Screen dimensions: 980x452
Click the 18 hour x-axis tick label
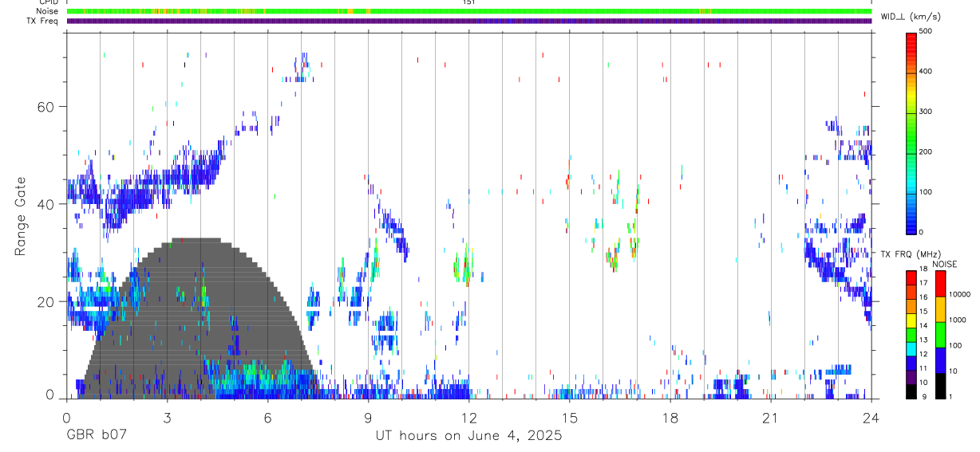[670, 417]
